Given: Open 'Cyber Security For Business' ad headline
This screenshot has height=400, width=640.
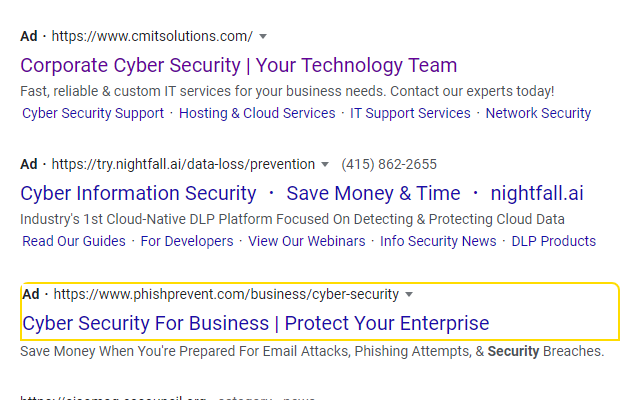Looking at the screenshot, I should (x=256, y=323).
